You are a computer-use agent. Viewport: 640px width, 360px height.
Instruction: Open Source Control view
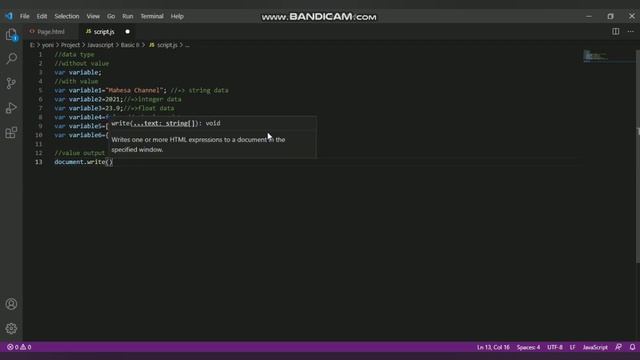coord(11,83)
